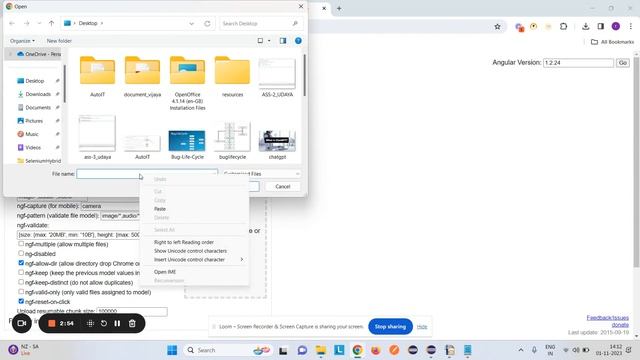The width and height of the screenshot is (640, 360).
Task: Go back in Open dialog
Action: pos(12,23)
